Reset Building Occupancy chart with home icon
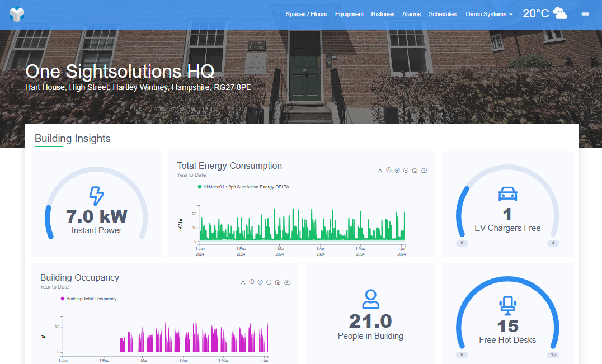Screen dimensions: 602x364 278,282
